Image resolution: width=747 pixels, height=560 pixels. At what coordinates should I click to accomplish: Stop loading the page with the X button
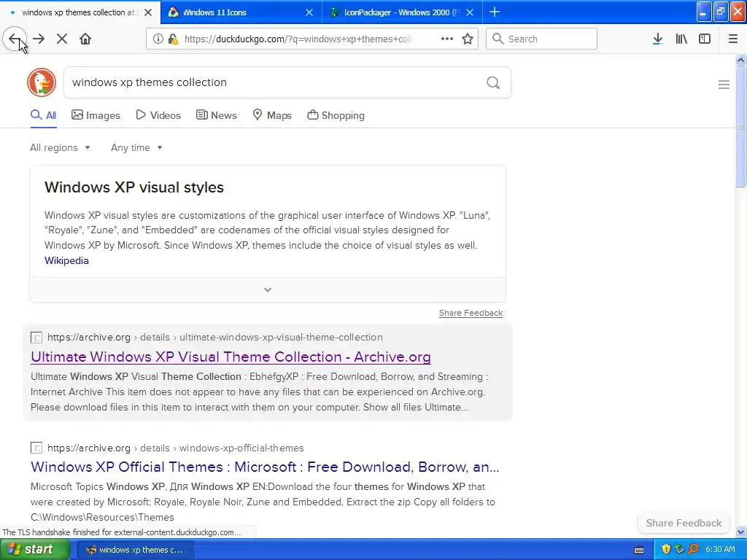tap(62, 39)
